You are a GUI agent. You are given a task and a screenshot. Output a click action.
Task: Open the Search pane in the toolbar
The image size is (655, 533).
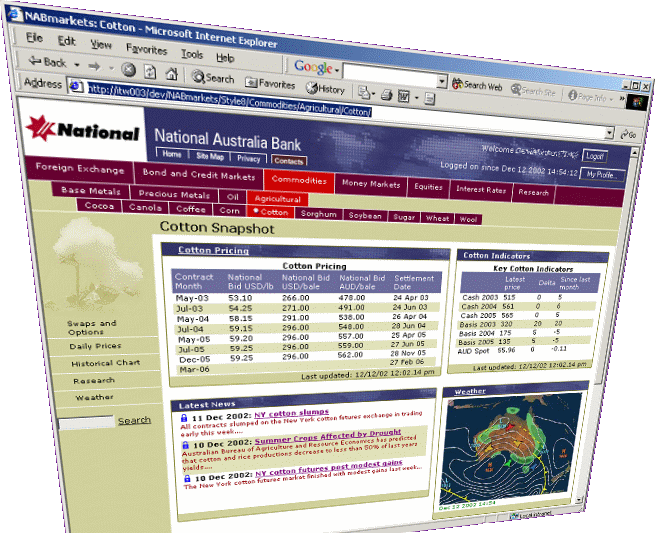(213, 77)
